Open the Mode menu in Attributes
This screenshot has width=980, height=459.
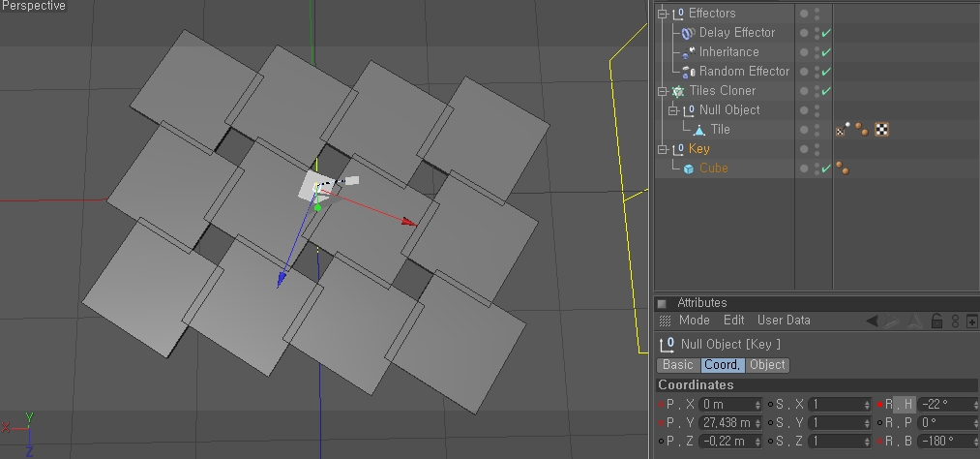[x=694, y=321]
